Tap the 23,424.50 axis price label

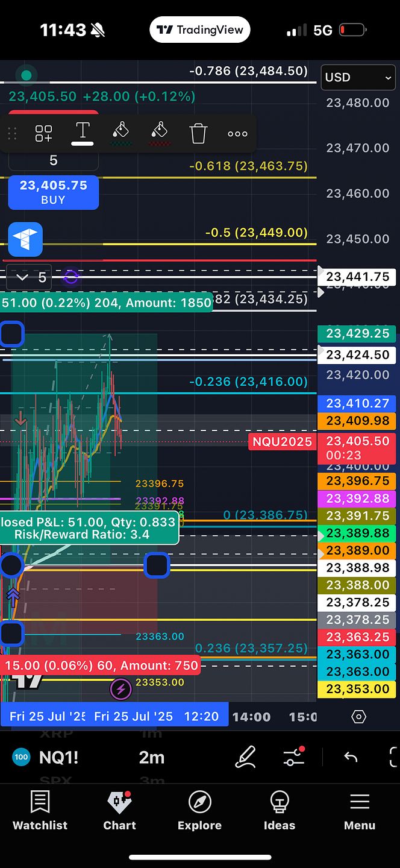point(358,355)
